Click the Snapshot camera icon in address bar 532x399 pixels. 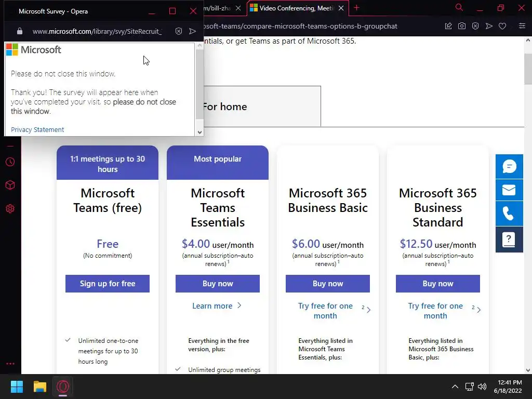tap(462, 26)
